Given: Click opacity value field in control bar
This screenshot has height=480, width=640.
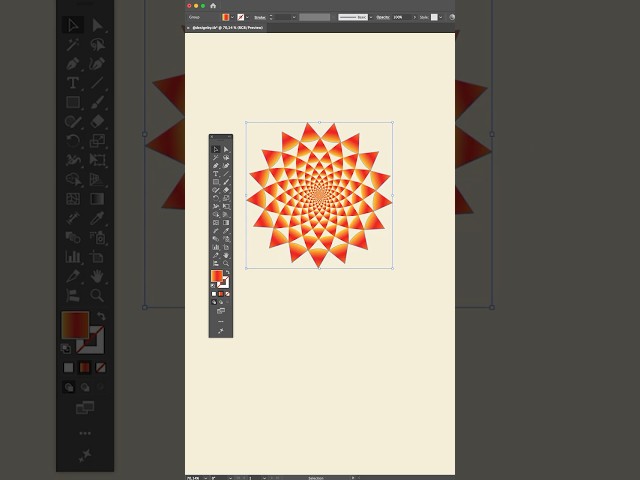Looking at the screenshot, I should pos(402,17).
